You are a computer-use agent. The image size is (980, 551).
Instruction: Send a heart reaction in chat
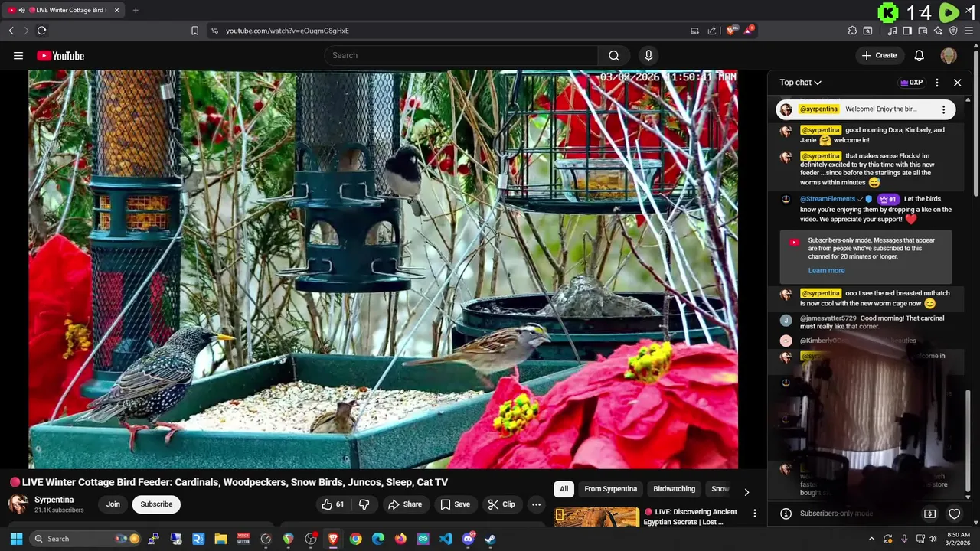coord(954,514)
